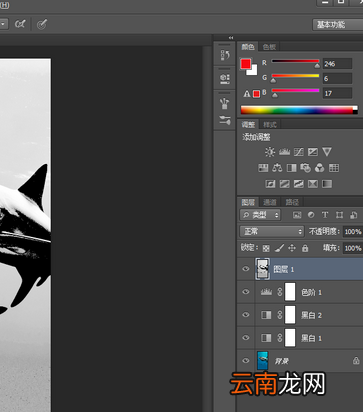Lock layer position

(292, 248)
